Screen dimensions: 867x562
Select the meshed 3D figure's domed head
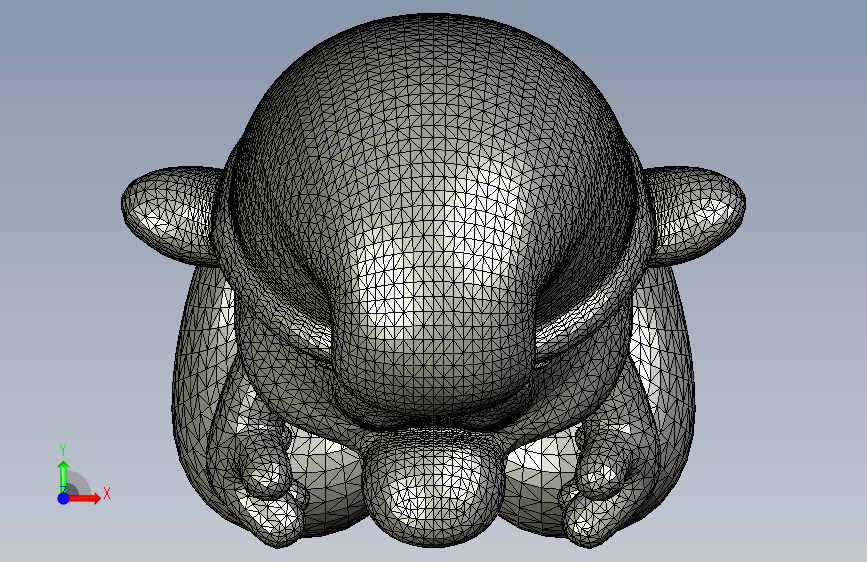tap(432, 221)
